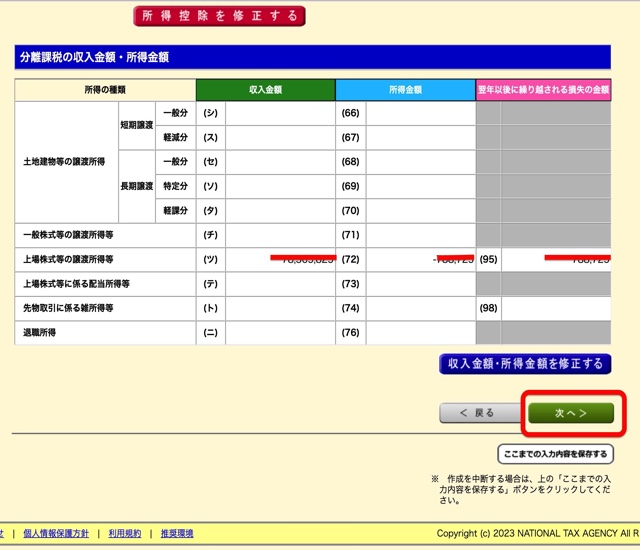Click the 退職所得 row label
This screenshot has width=640, height=550.
40,333
